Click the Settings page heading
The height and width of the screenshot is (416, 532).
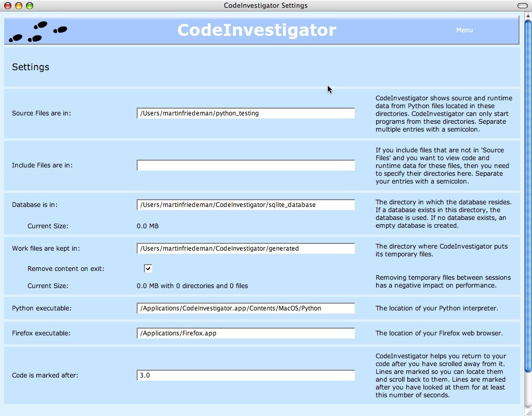[x=31, y=67]
